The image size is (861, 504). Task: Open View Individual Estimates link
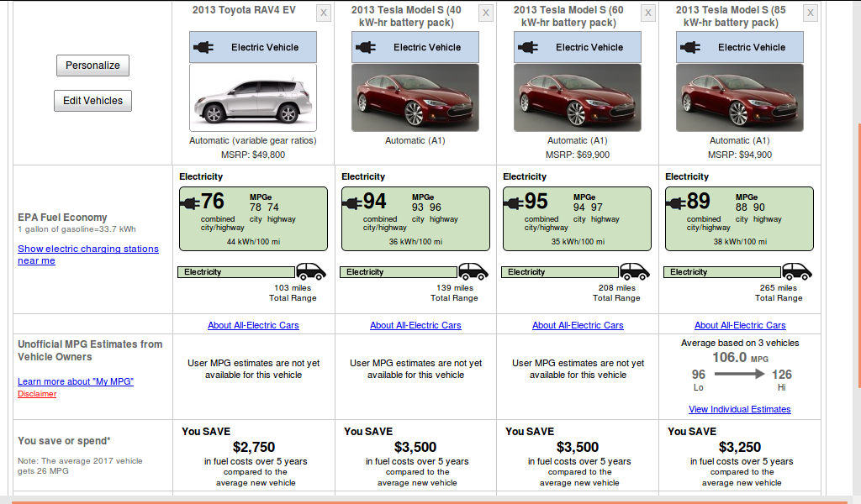click(740, 409)
